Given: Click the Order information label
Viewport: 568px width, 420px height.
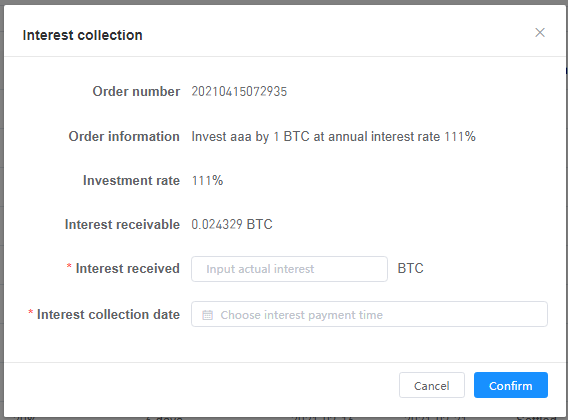Looking at the screenshot, I should pos(124,137).
